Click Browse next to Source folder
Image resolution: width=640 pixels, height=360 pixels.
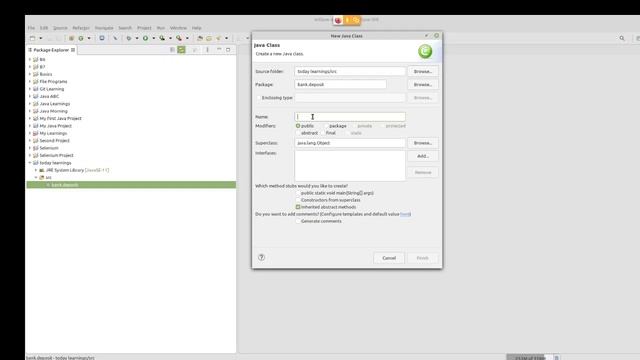tap(423, 71)
